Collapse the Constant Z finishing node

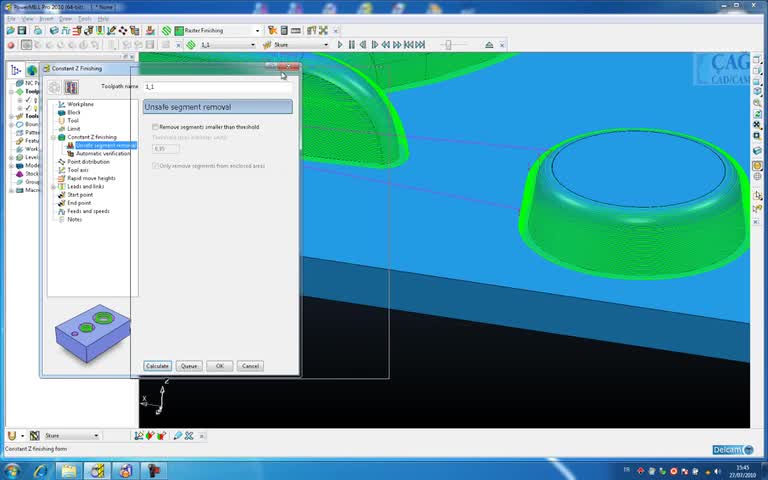[x=53, y=138]
